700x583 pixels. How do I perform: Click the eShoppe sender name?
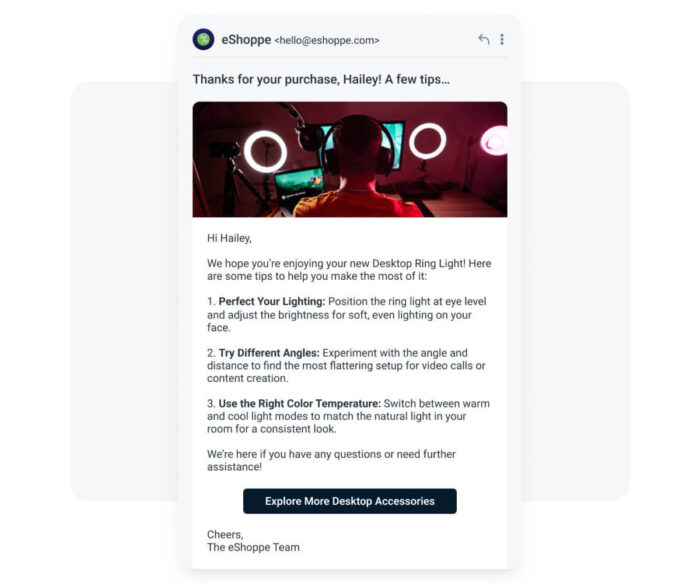(x=246, y=40)
